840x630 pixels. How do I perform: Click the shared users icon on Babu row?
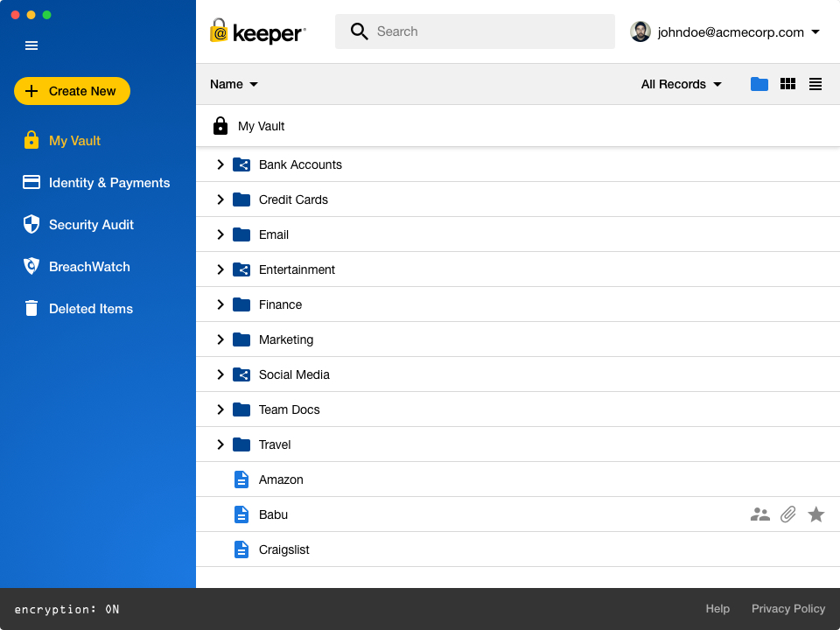760,514
